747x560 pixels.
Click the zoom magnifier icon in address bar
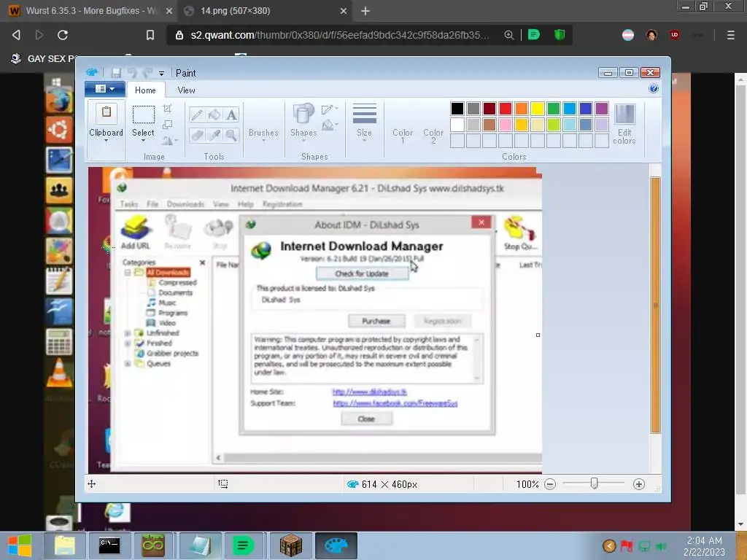point(508,35)
